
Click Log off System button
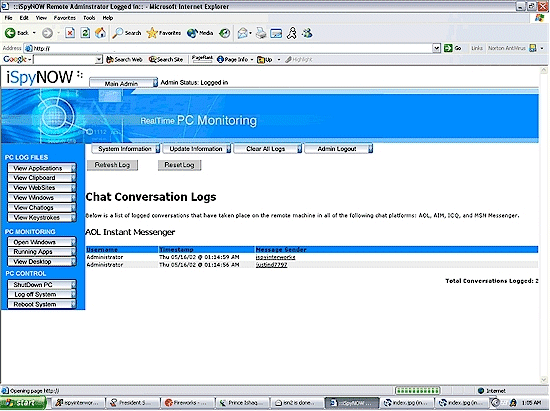(41, 294)
